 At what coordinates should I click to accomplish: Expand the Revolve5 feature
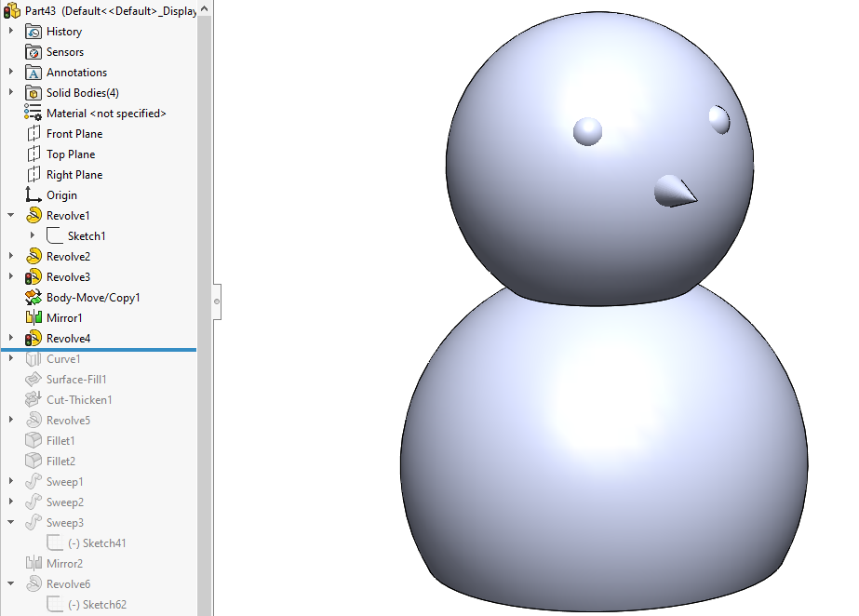pos(11,420)
